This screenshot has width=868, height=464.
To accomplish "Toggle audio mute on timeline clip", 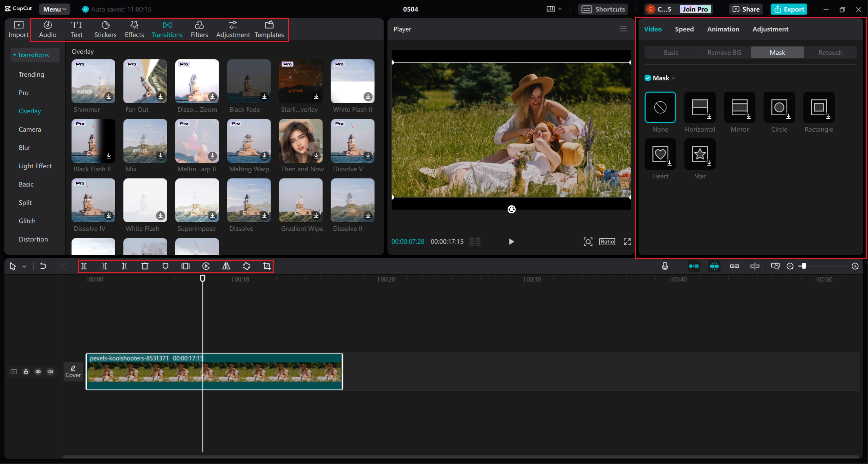I will (x=51, y=371).
